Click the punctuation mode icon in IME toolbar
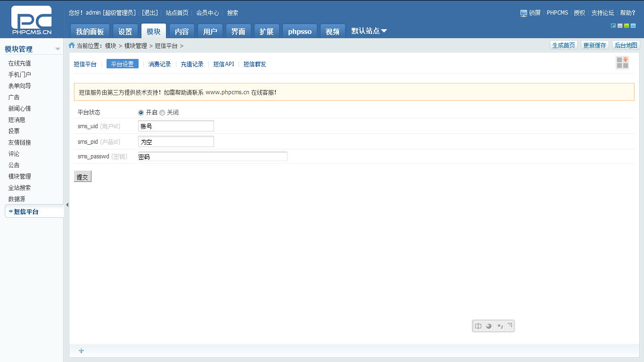 (x=500, y=326)
